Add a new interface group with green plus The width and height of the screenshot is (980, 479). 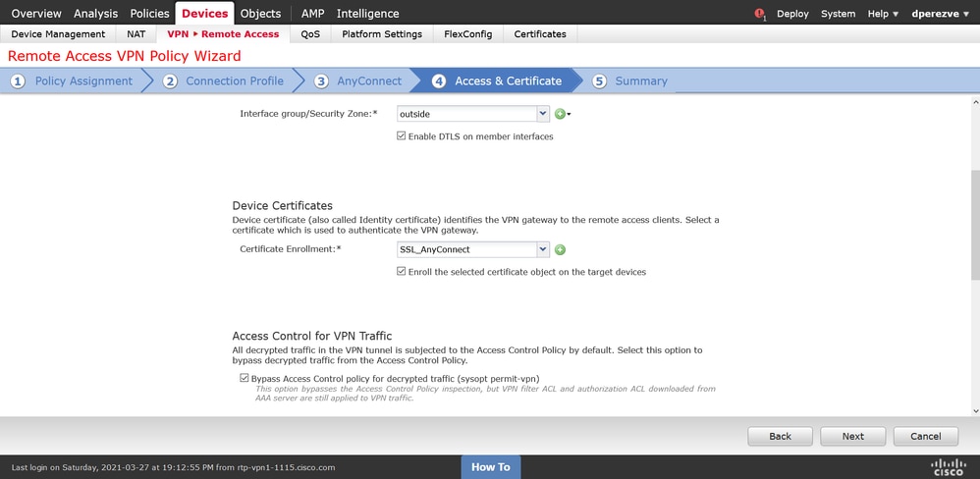pyautogui.click(x=560, y=114)
